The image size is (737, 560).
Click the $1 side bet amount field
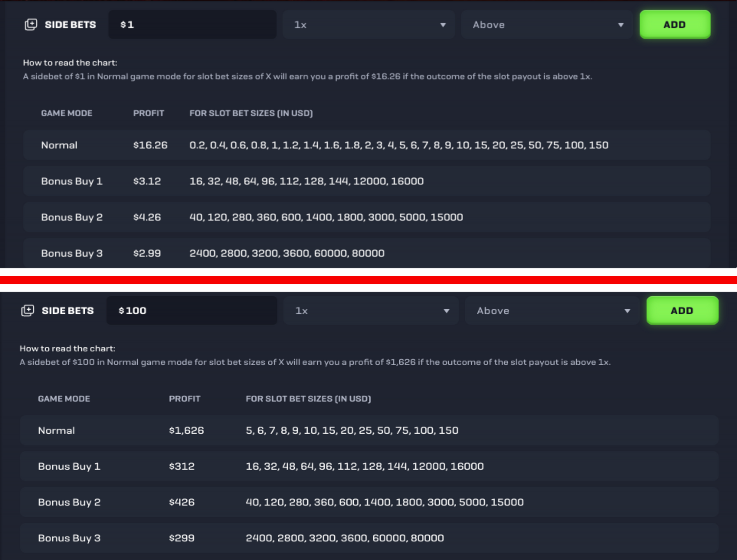[x=192, y=25]
